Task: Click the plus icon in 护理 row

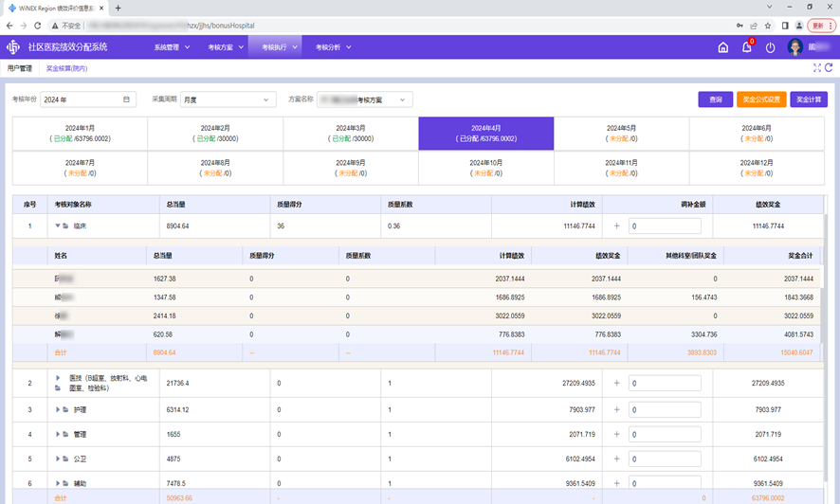Action: tap(616, 410)
